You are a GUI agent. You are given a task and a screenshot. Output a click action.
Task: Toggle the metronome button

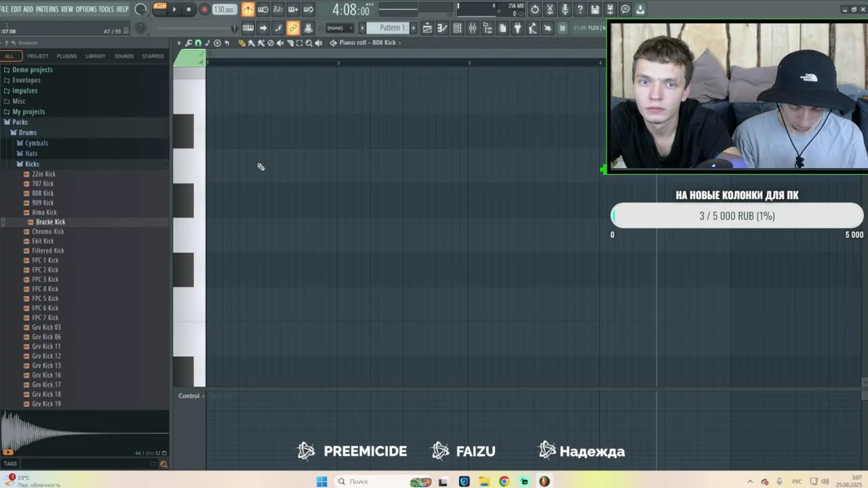[248, 9]
